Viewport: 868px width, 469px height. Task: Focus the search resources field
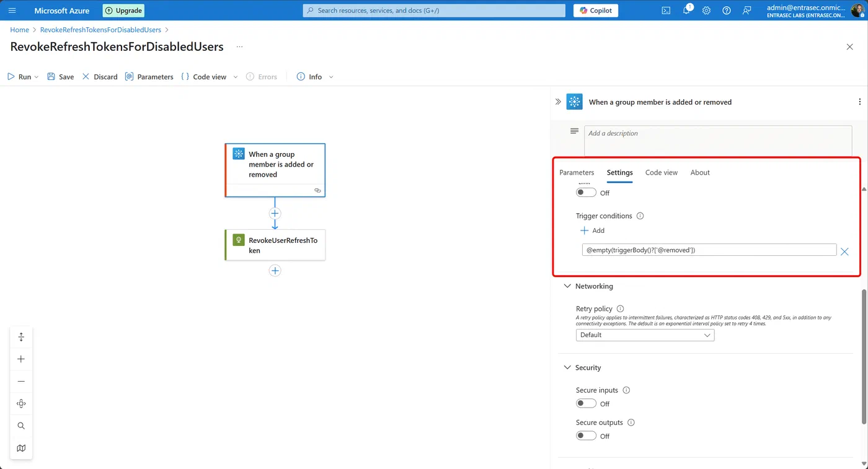tap(434, 11)
